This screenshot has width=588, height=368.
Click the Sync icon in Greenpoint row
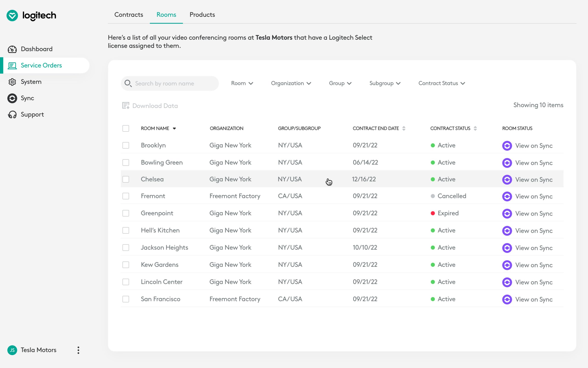click(x=507, y=213)
